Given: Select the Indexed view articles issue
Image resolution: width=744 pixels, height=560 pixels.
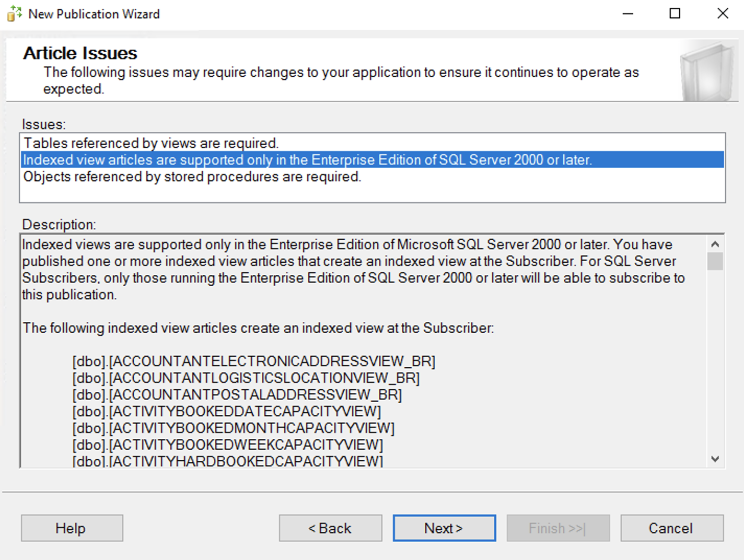Looking at the screenshot, I should point(372,160).
